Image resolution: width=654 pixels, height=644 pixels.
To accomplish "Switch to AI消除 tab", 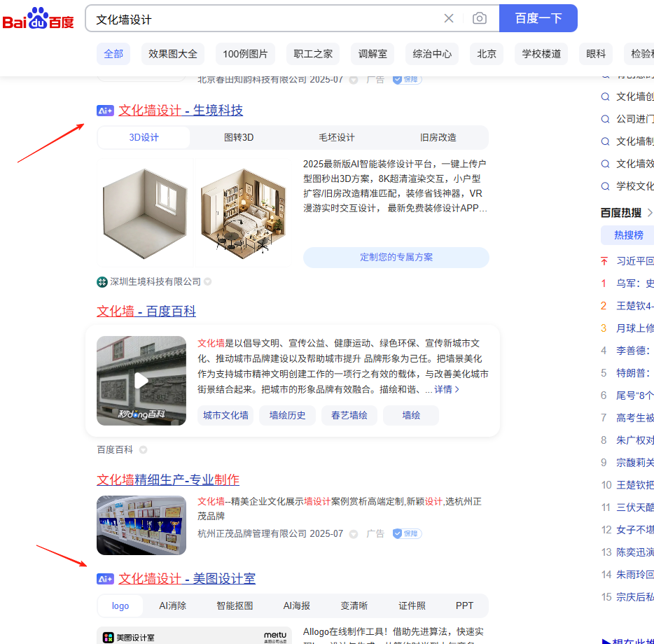I will click(x=173, y=606).
